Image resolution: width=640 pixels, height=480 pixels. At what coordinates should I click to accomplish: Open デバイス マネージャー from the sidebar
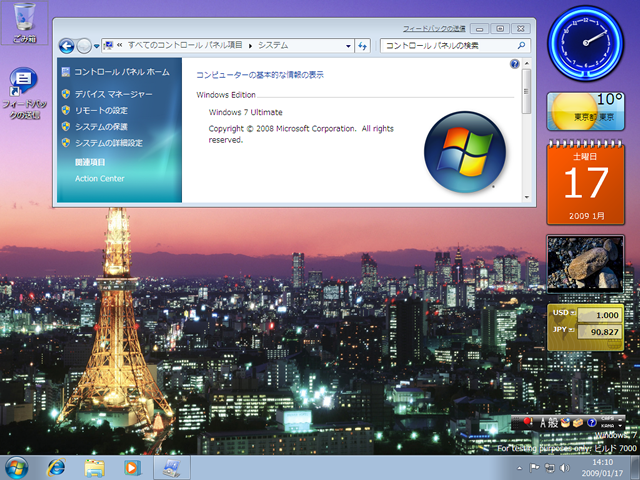tap(113, 94)
